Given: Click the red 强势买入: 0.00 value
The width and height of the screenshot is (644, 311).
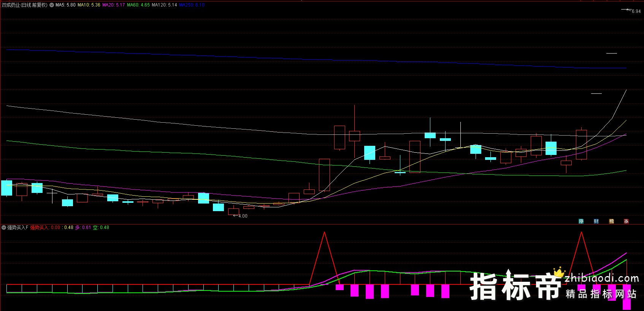Looking at the screenshot, I should (x=45, y=227).
